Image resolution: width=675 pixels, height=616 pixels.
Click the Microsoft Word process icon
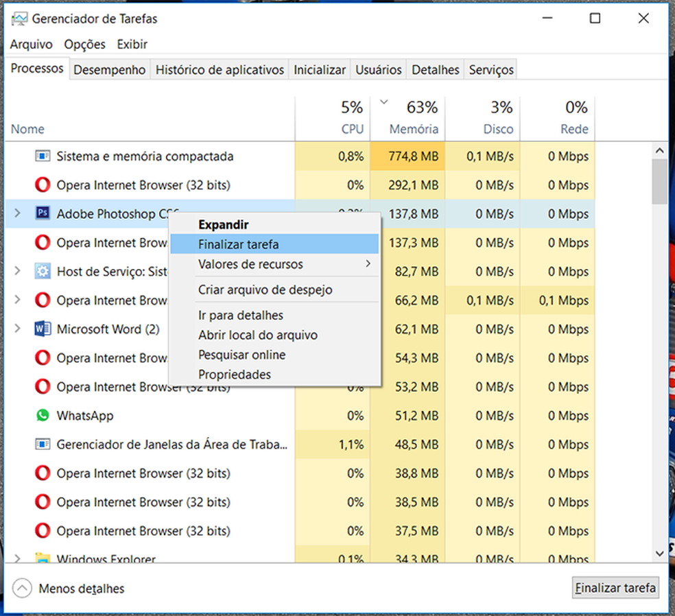(43, 329)
